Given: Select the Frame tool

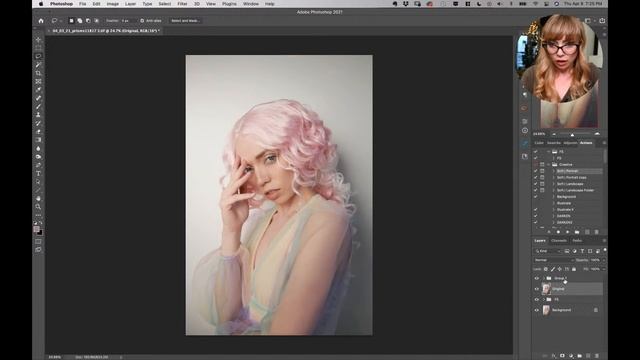Looking at the screenshot, I should click(x=38, y=82).
